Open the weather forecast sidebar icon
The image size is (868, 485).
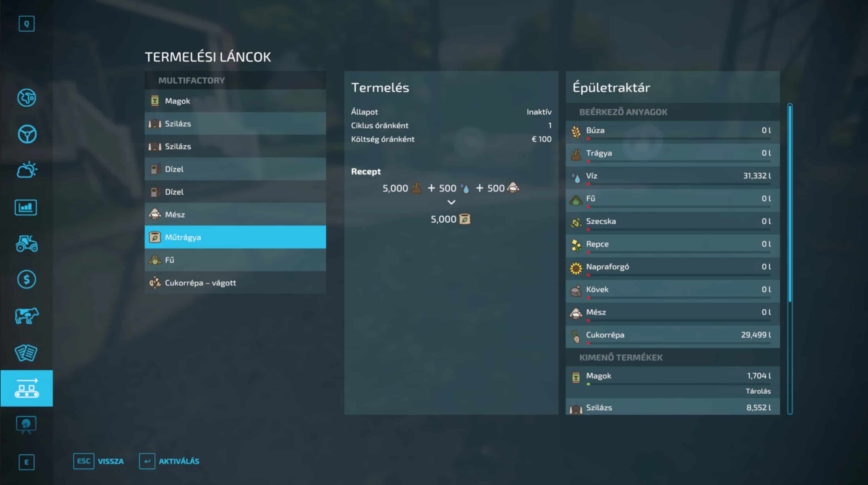pos(27,170)
